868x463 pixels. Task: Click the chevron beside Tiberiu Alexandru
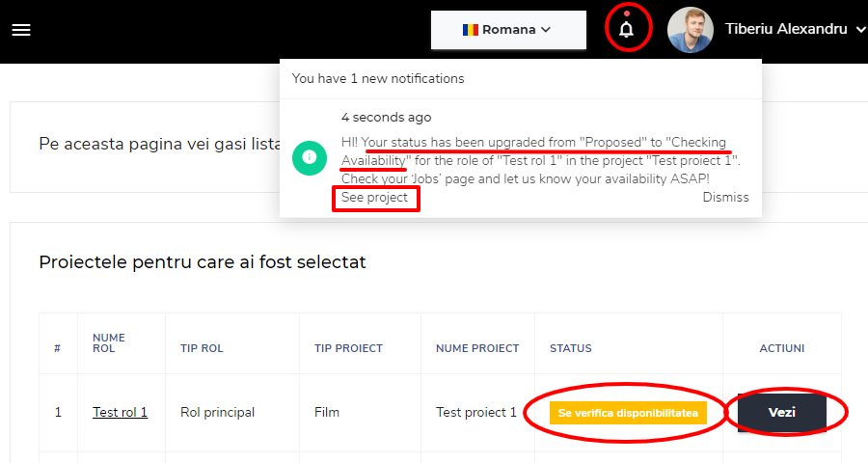[860, 30]
